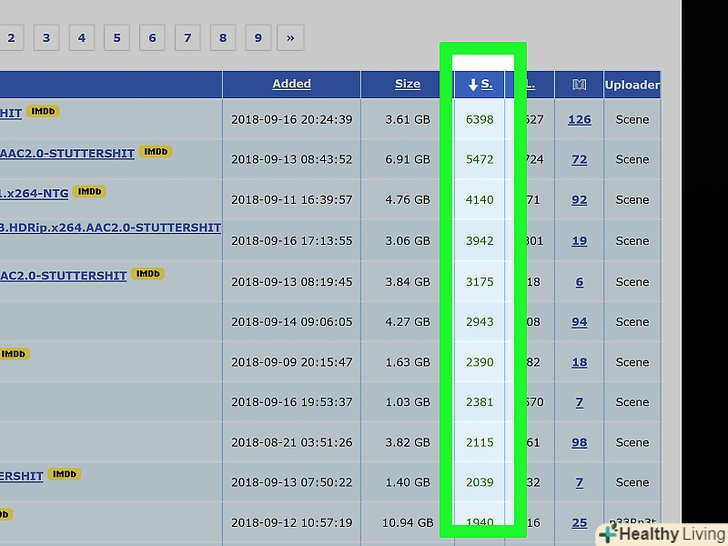Click IMDb badge in the 1.40 GB row
The width and height of the screenshot is (728, 546).
(64, 474)
